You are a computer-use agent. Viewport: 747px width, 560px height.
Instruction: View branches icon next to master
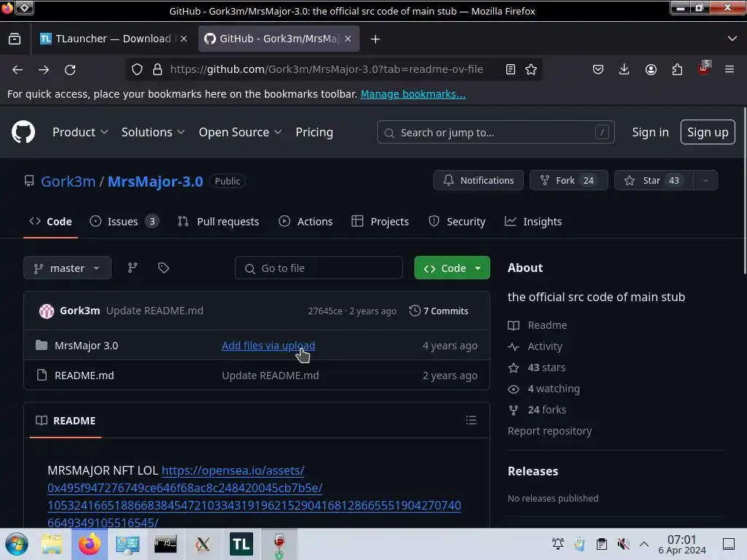pos(133,268)
